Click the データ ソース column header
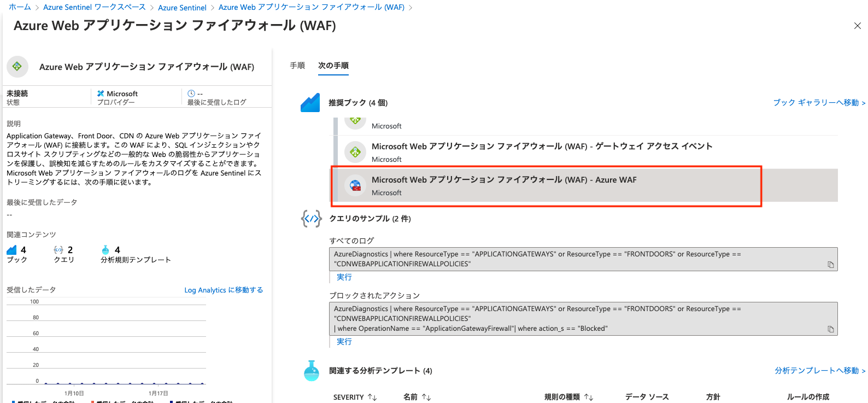This screenshot has width=868, height=403. pos(647,397)
